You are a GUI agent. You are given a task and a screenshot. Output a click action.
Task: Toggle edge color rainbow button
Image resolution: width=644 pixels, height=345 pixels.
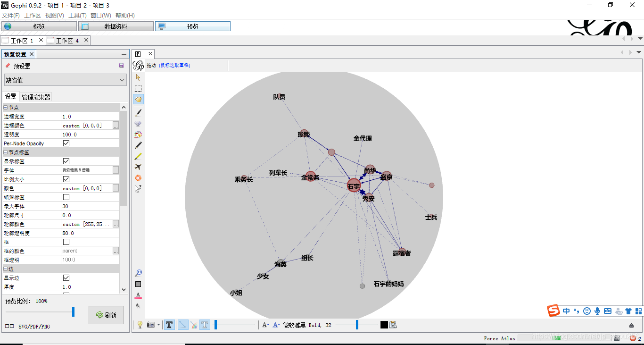tap(194, 325)
